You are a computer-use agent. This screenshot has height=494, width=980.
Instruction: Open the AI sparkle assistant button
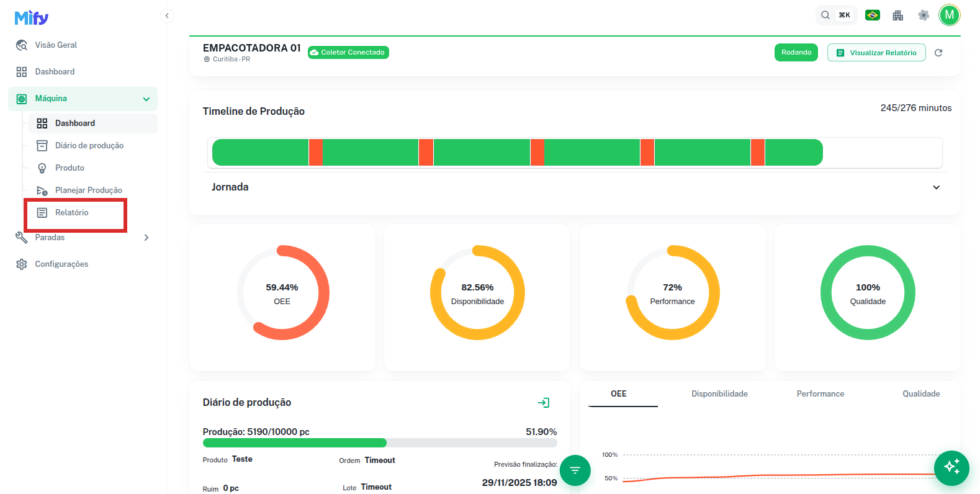[951, 467]
